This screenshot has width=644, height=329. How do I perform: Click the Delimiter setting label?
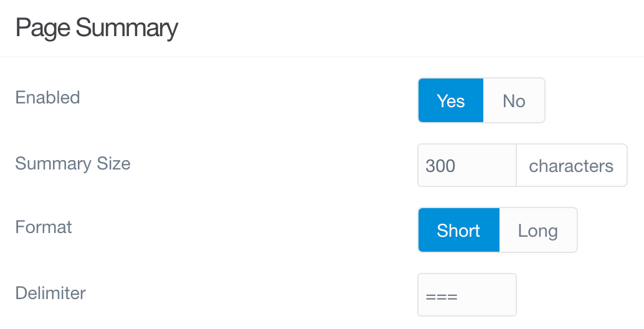point(50,293)
